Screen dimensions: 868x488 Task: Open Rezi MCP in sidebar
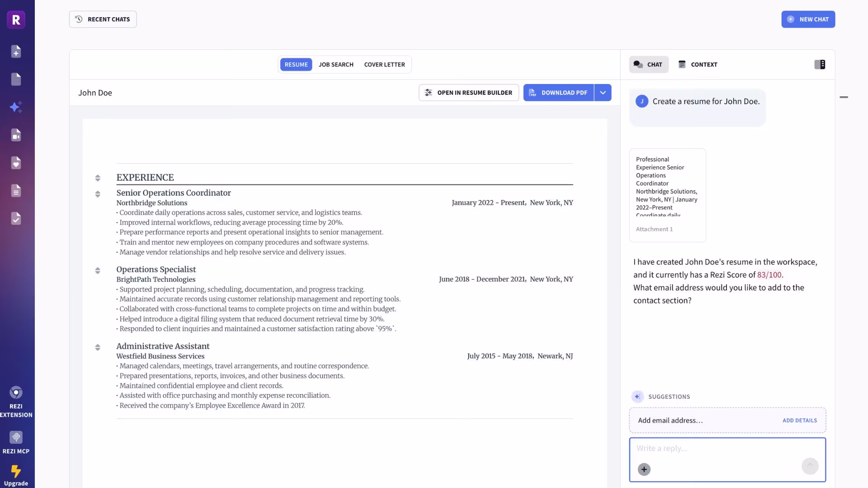(x=16, y=442)
